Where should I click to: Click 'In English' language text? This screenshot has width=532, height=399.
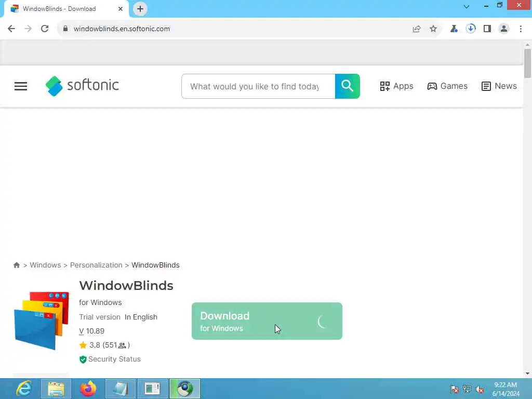pyautogui.click(x=141, y=317)
